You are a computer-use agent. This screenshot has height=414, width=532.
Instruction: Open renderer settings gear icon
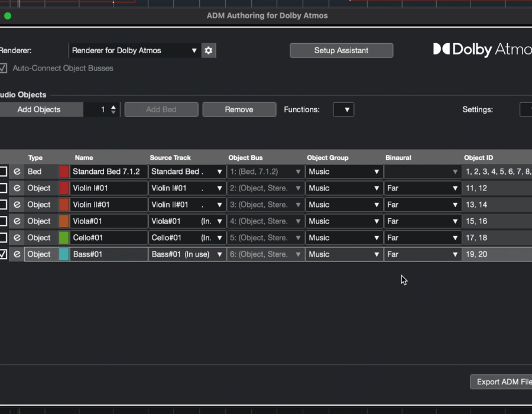pos(208,50)
